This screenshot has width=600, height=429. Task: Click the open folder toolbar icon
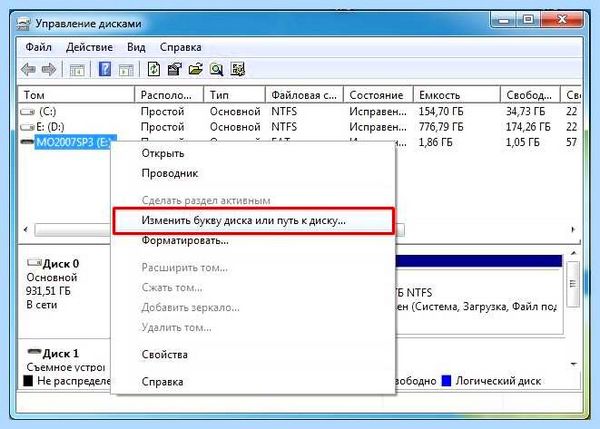[x=196, y=69]
